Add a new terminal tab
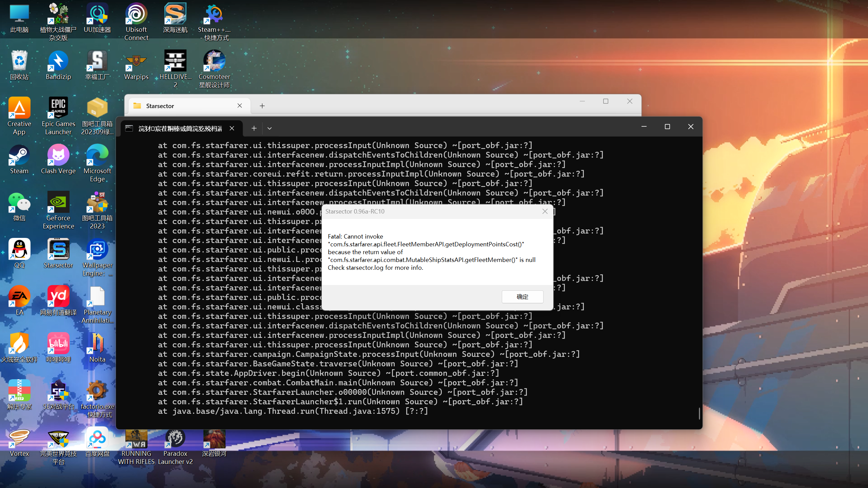Screen dimensions: 868x488 254,128
